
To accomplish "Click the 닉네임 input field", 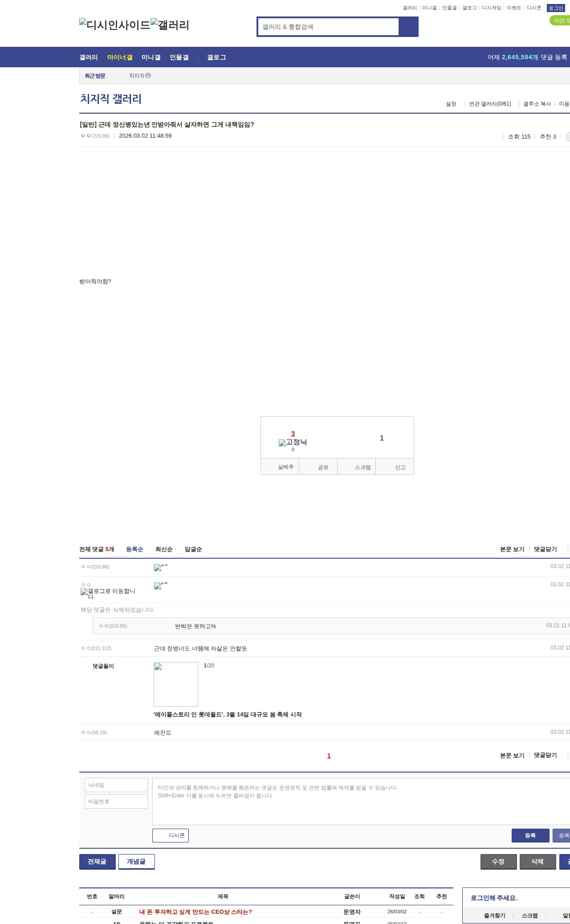I will click(x=116, y=785).
